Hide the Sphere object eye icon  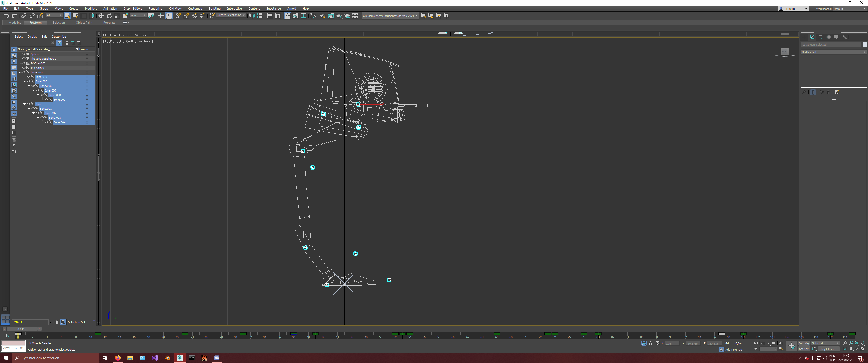[24, 54]
